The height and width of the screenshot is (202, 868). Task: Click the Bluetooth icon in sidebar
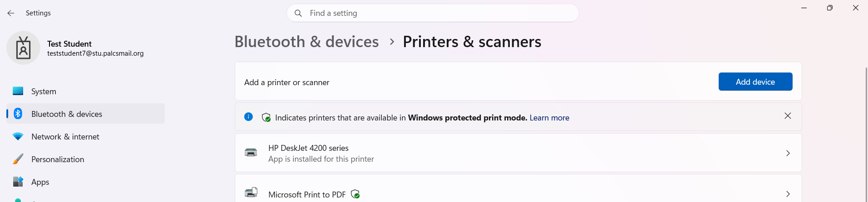[18, 114]
